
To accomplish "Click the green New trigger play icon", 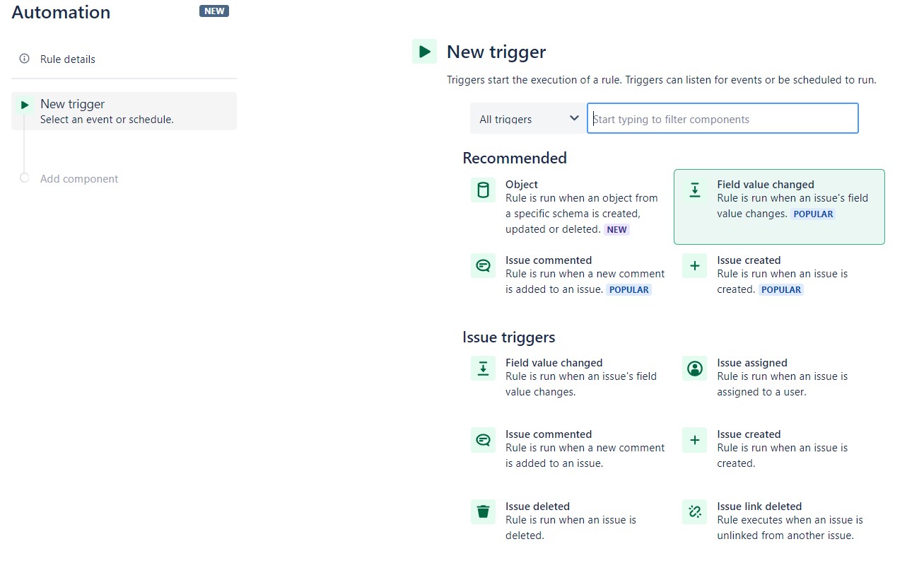I will click(424, 52).
